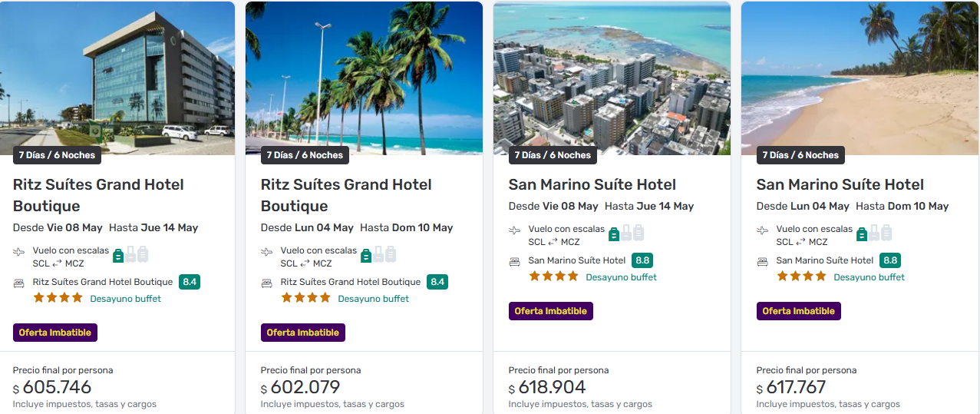Click the Oferta Imbatible badge on the $605.746 package
Image resolution: width=980 pixels, height=414 pixels.
55,333
